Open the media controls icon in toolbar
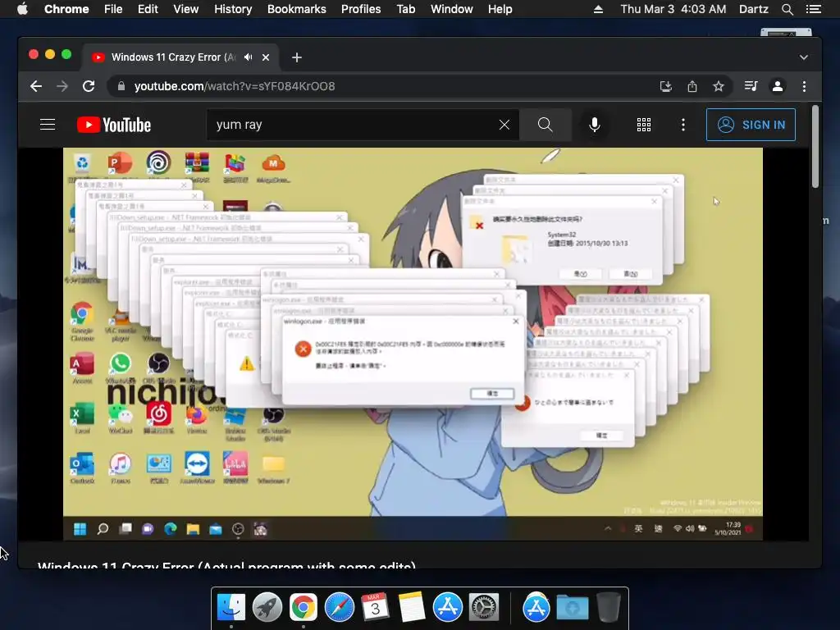 click(751, 86)
